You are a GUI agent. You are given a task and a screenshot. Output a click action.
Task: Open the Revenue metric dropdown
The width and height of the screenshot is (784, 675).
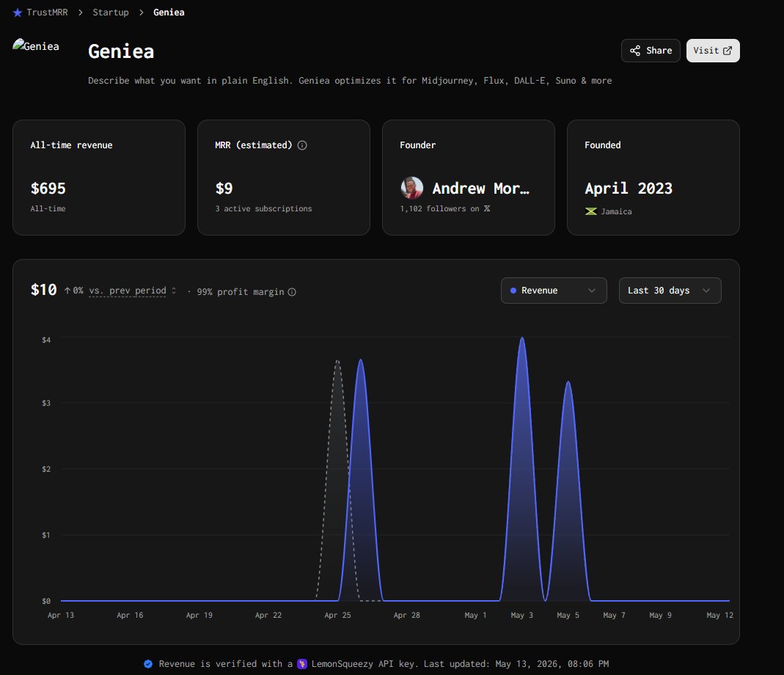[x=554, y=291]
